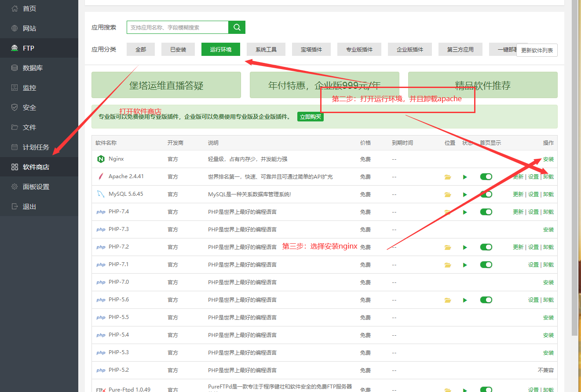The width and height of the screenshot is (581, 392).
Task: Click 卸载 link for PHP-7.1
Action: click(548, 265)
